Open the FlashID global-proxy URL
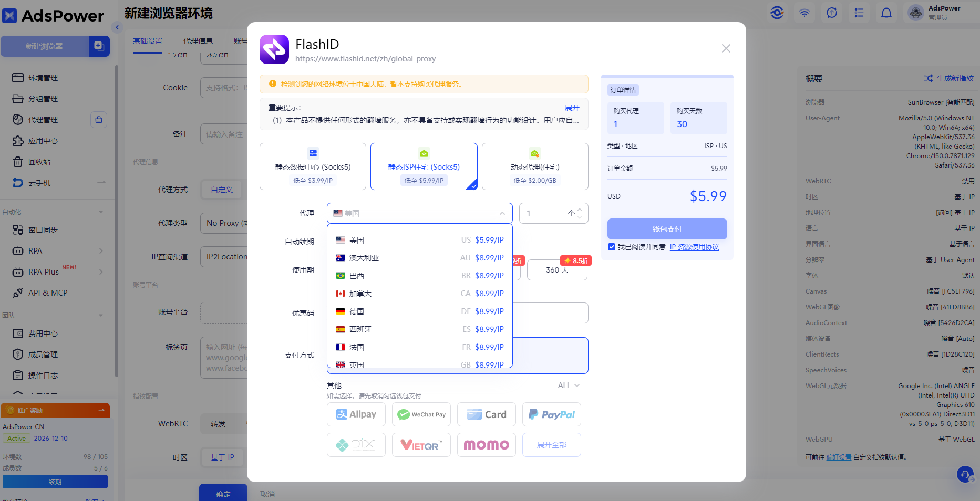Image resolution: width=980 pixels, height=501 pixels. (x=365, y=59)
